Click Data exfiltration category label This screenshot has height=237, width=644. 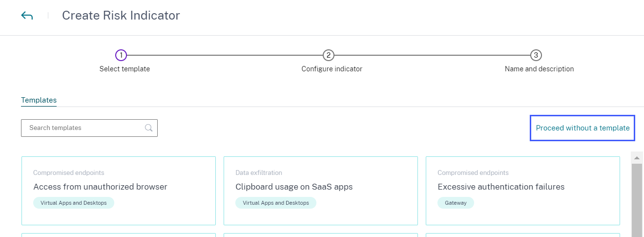click(x=259, y=172)
